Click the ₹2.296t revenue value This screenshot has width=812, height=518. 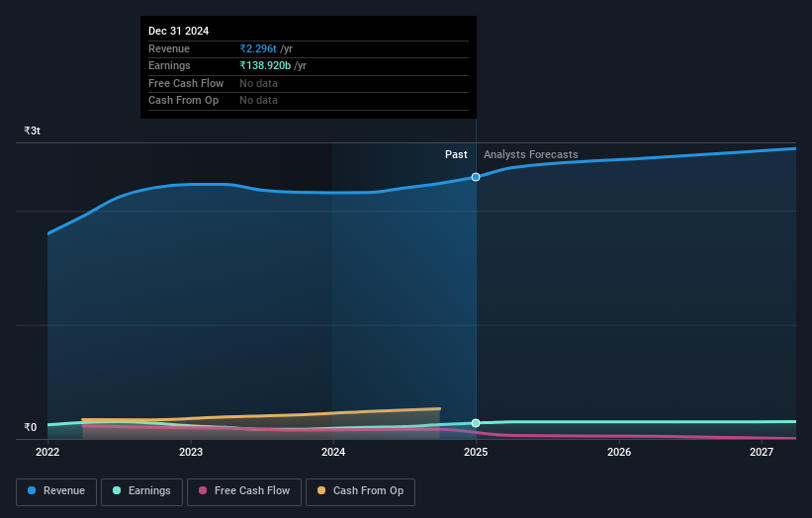[x=258, y=48]
